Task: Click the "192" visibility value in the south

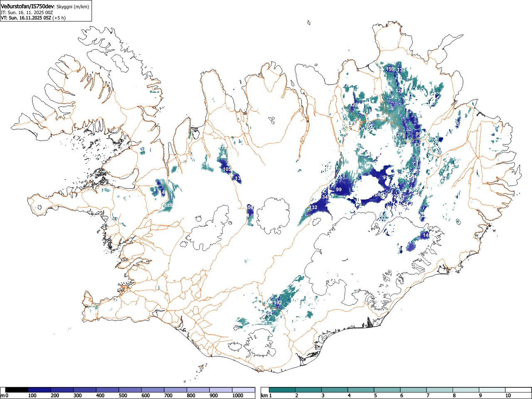Action: (x=278, y=303)
